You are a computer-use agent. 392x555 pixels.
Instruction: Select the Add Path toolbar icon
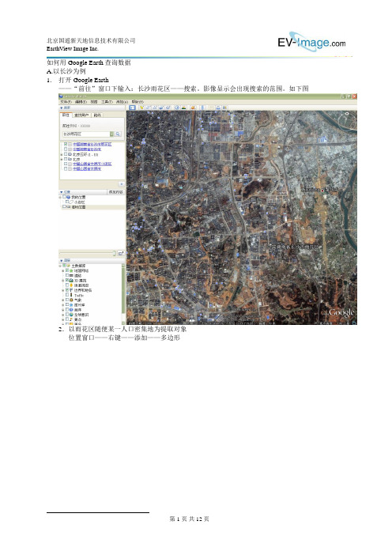tap(155, 108)
